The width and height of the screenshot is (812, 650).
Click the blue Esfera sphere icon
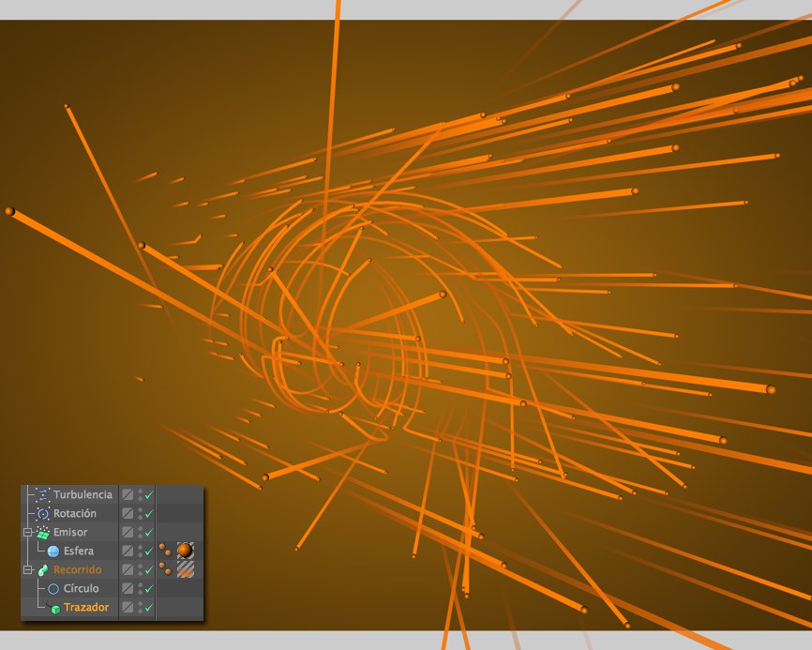[x=53, y=551]
